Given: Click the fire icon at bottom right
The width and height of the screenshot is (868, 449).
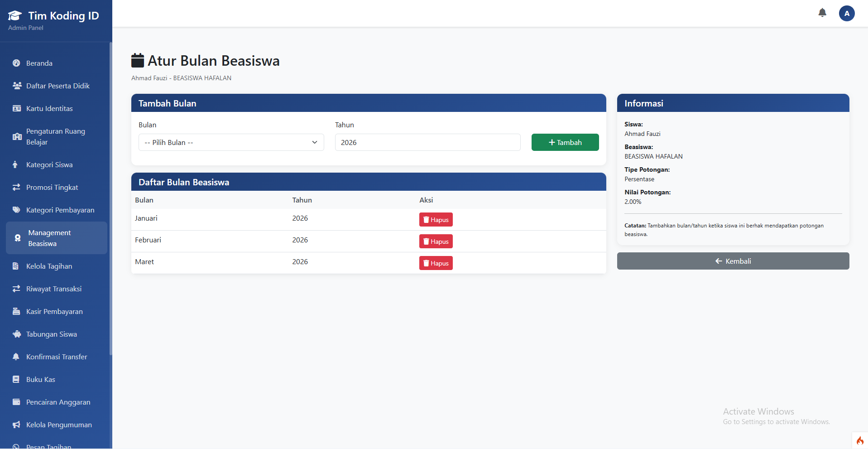Looking at the screenshot, I should (860, 440).
